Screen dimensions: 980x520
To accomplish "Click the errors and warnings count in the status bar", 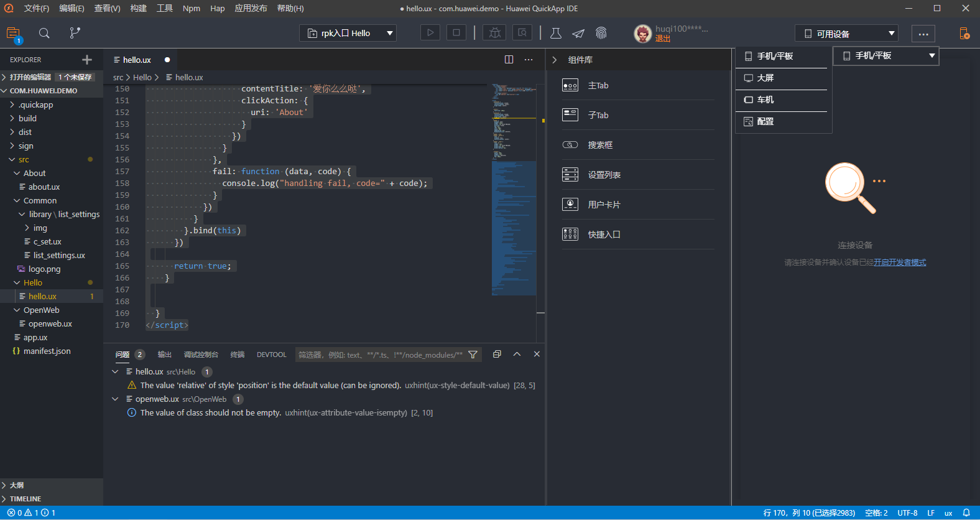I will 32,513.
